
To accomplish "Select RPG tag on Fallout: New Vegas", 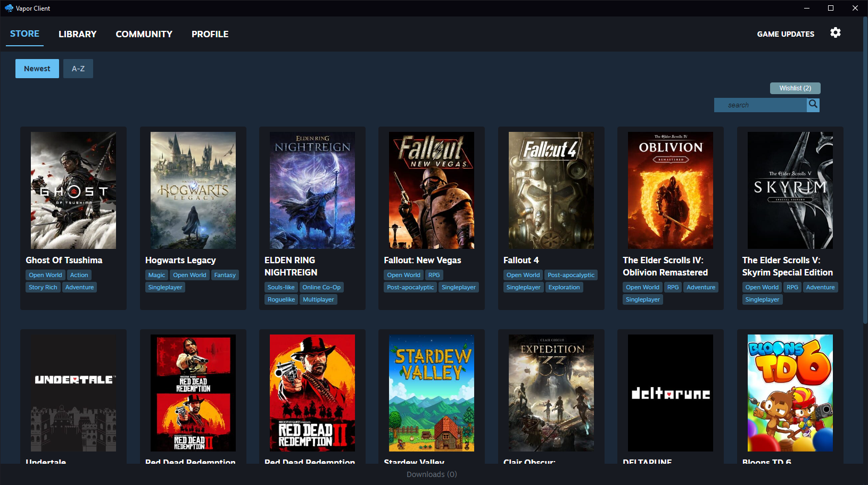I will pyautogui.click(x=434, y=275).
